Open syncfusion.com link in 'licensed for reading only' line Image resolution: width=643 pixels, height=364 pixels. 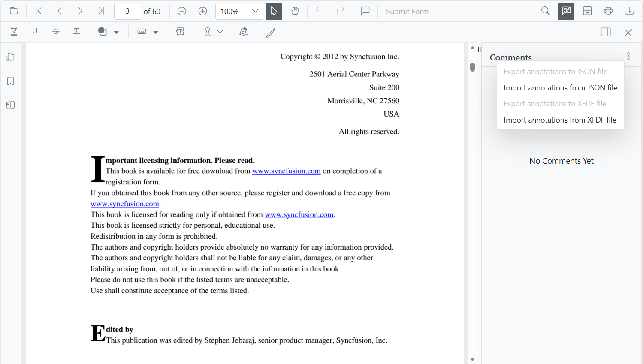tap(299, 214)
